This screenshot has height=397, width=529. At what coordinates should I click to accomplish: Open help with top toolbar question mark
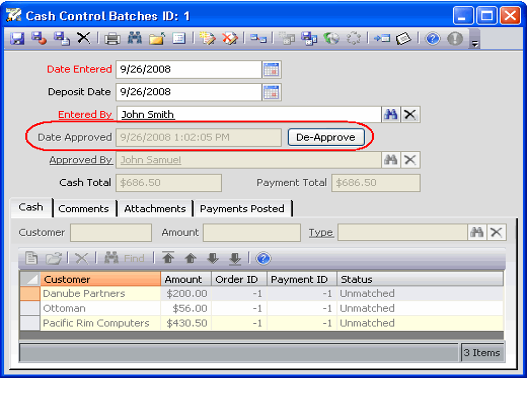click(433, 39)
